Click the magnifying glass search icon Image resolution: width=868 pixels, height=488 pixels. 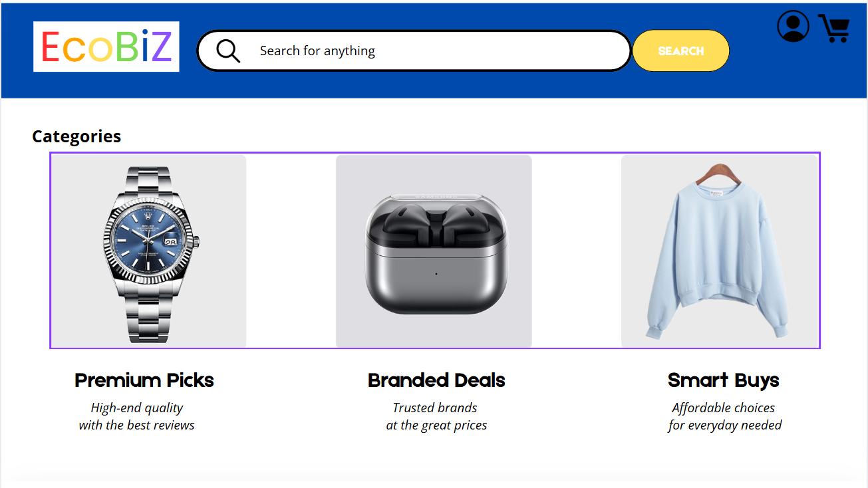[x=228, y=51]
